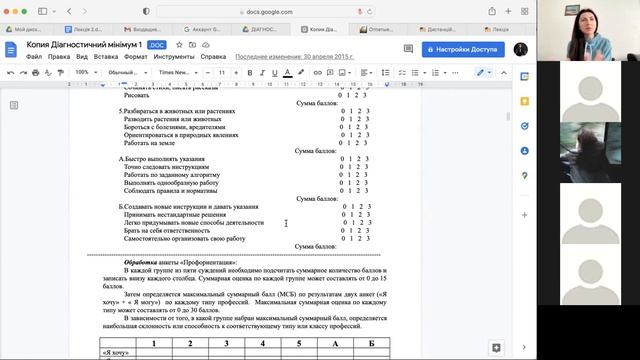Open the Times New font dropdown
The width and height of the screenshot is (640, 360).
(x=178, y=72)
